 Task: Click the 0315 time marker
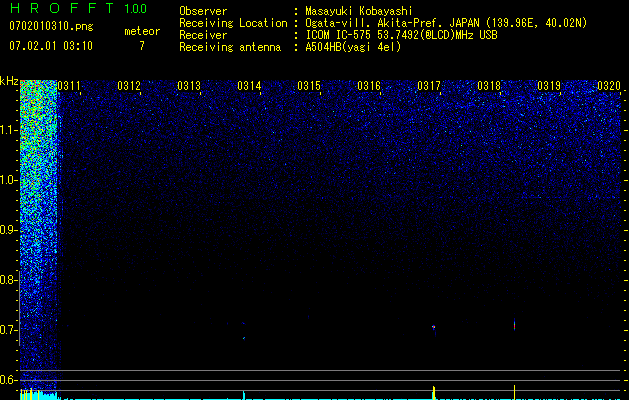point(309,86)
